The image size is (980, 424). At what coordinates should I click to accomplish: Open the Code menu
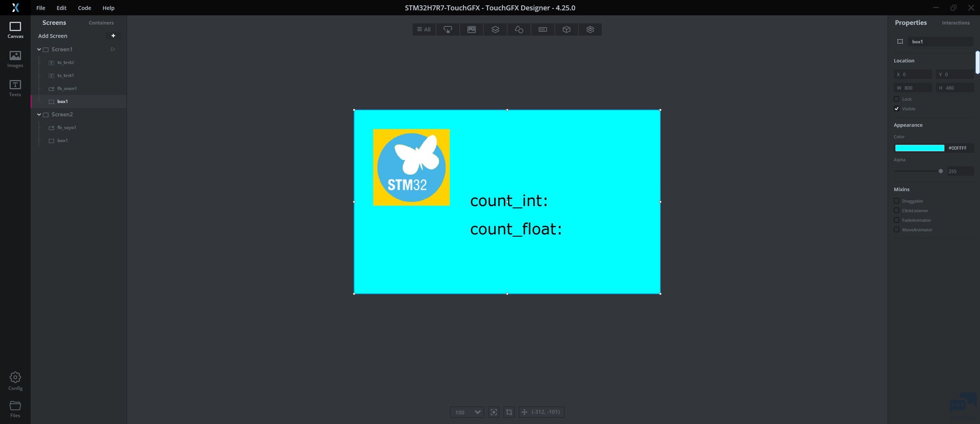pyautogui.click(x=84, y=8)
